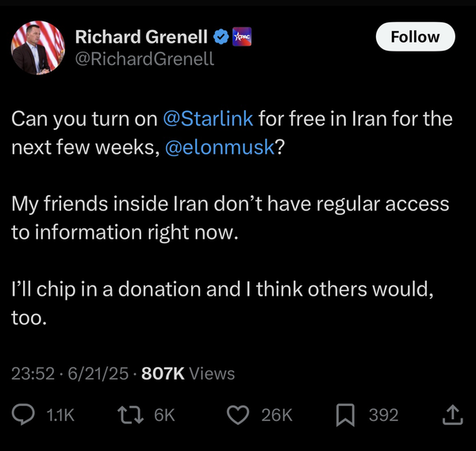Image resolution: width=476 pixels, height=451 pixels.
Task: Open the 6K reposts count
Action: pyautogui.click(x=164, y=415)
